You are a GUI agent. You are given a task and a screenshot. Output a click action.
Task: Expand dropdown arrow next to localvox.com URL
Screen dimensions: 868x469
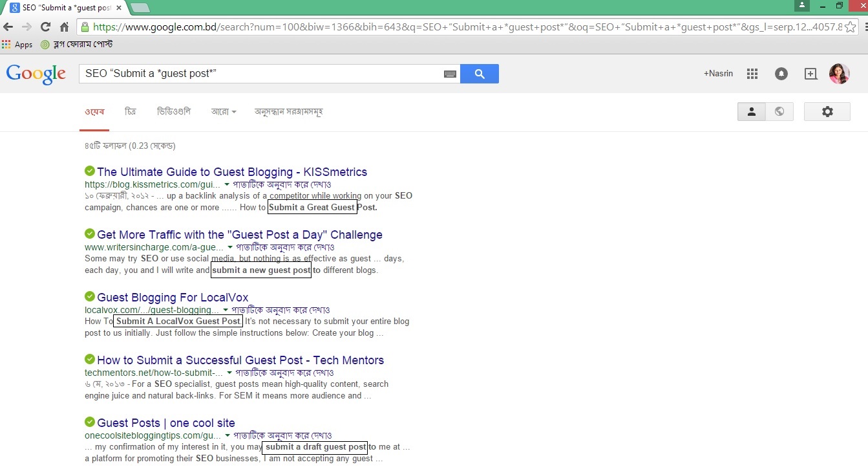(x=226, y=311)
